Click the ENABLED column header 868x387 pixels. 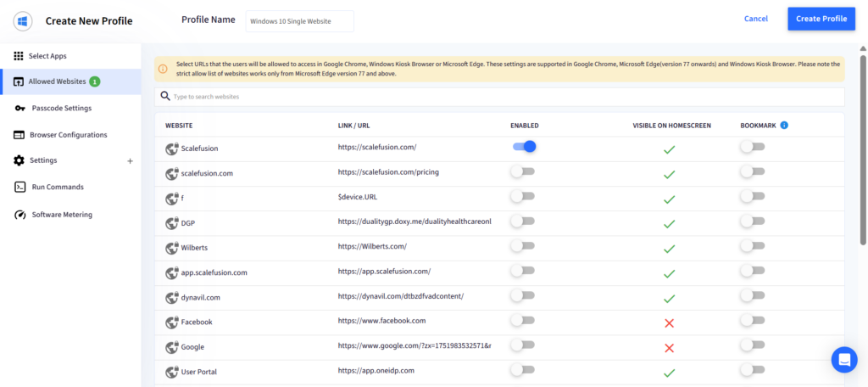(524, 126)
